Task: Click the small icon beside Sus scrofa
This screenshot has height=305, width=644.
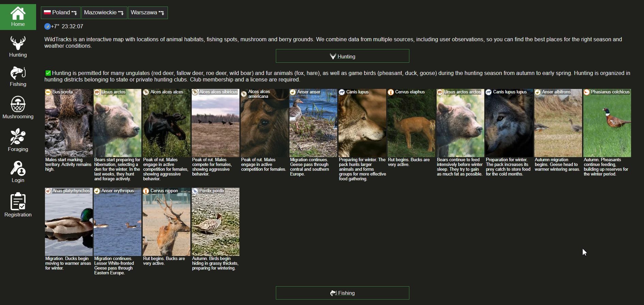Action: point(48,92)
